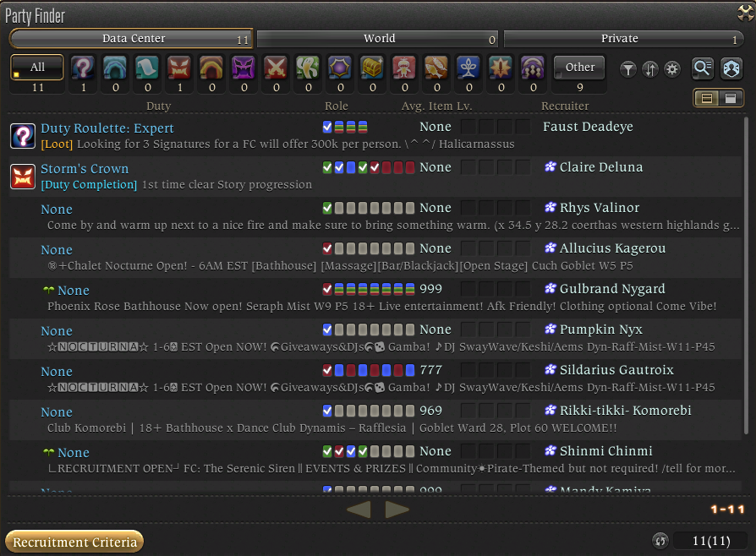Open Pumpkin Nyx's Nocturna listing
This screenshot has height=556, width=756.
coord(375,338)
